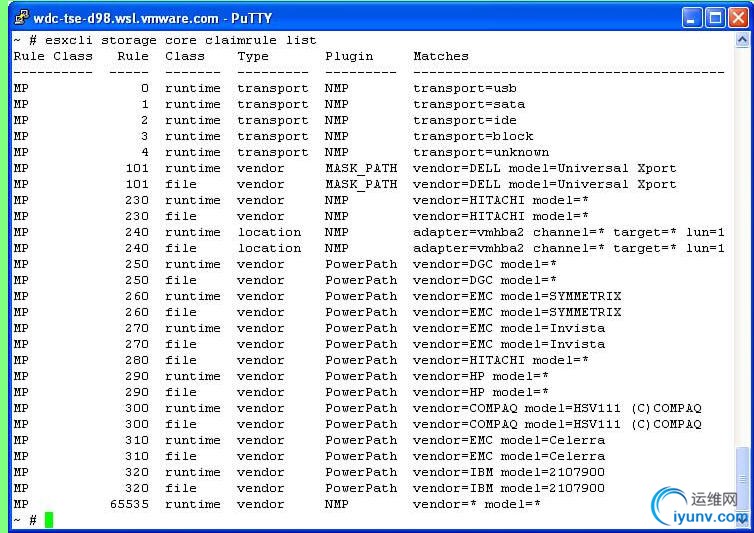This screenshot has height=533, width=754.
Task: Click "vendor=HITACHI model=*" in the 230 runtime row
Action: [501, 200]
